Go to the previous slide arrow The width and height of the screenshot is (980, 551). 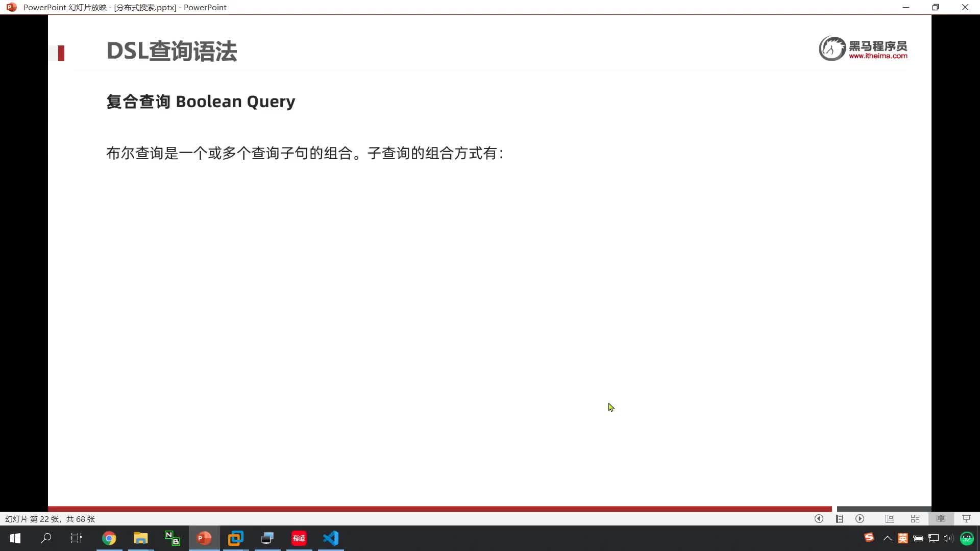819,518
